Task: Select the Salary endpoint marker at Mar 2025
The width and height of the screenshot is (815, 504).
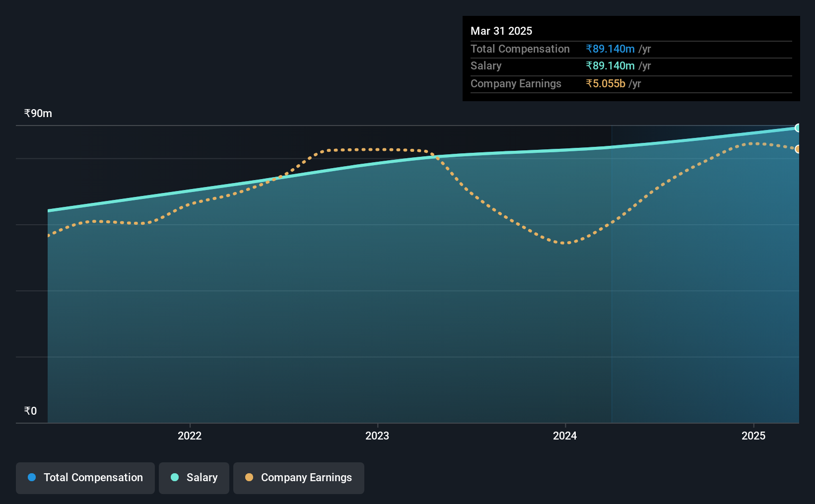Action: [x=798, y=128]
